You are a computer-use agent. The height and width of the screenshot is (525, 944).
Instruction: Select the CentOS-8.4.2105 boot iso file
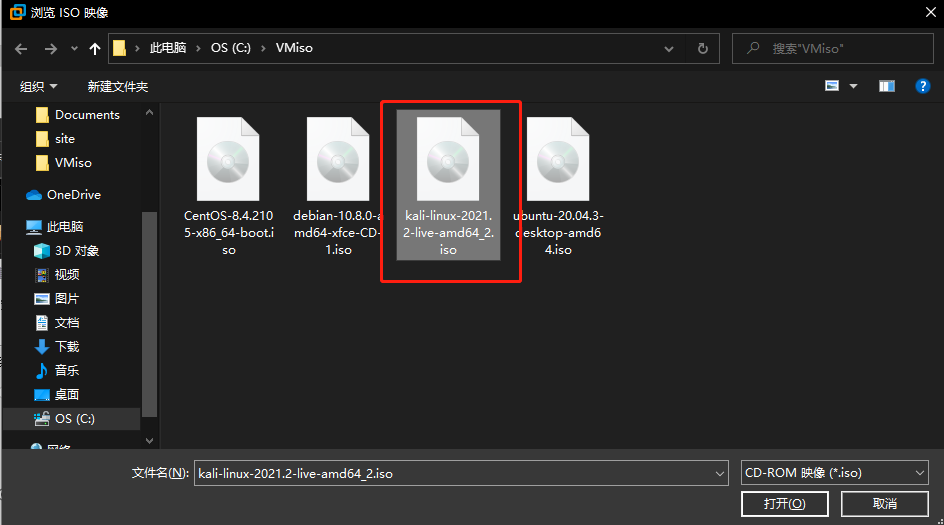pos(228,187)
